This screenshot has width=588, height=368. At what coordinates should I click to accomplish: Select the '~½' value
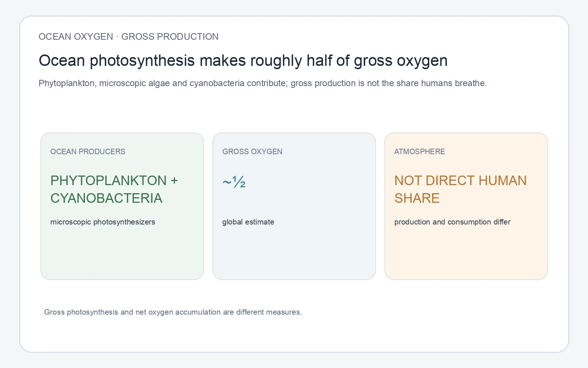click(234, 182)
